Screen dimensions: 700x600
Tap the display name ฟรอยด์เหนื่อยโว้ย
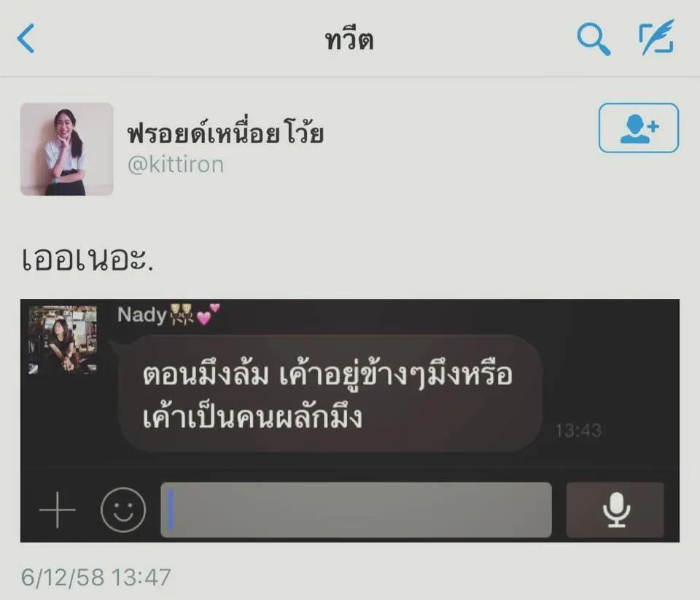tap(225, 132)
